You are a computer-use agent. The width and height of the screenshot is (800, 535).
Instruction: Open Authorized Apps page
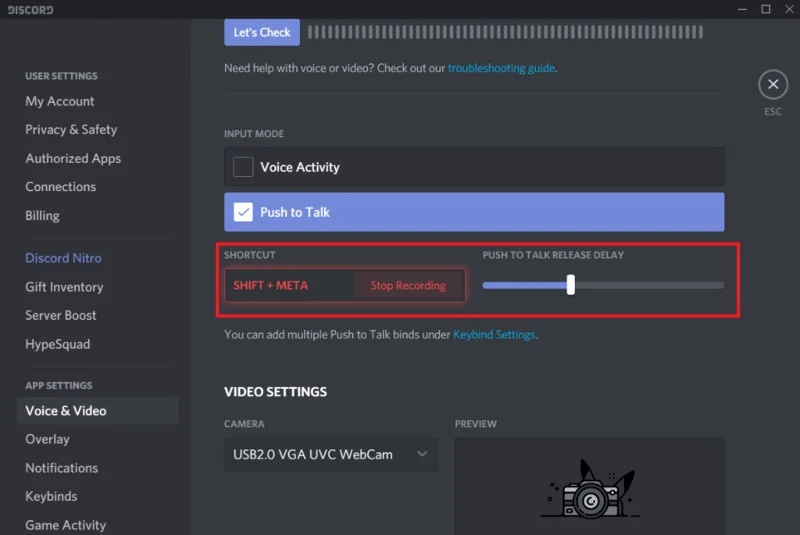(x=73, y=158)
